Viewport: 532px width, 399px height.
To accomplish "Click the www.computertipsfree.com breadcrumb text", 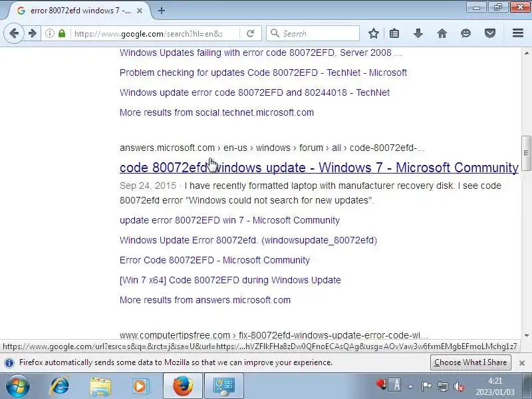I will pyautogui.click(x=274, y=335).
